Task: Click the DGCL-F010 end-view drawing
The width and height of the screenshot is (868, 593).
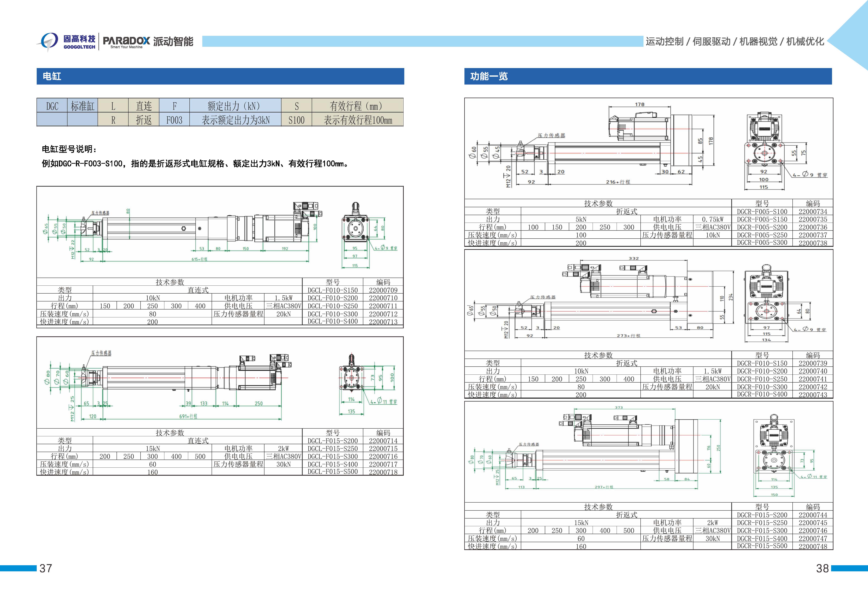Action: 356,228
